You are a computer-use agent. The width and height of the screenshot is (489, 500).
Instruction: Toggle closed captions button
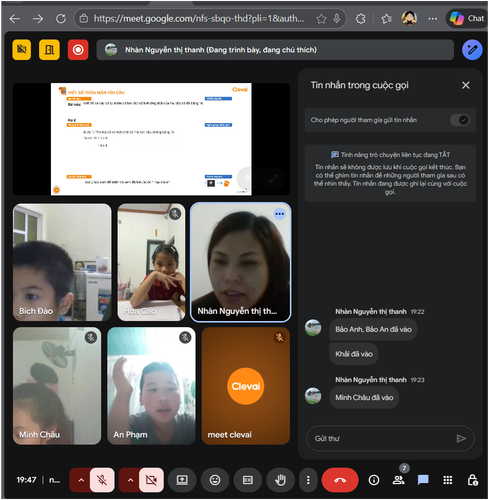click(248, 480)
